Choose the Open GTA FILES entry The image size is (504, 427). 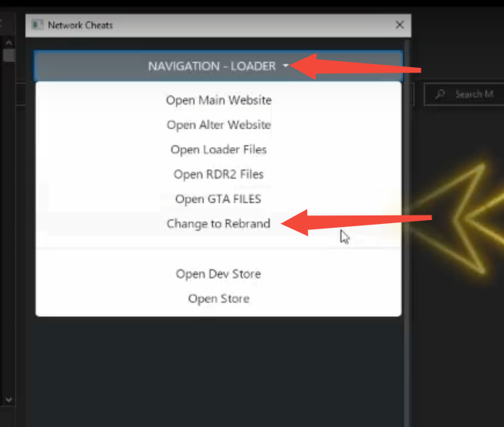218,199
